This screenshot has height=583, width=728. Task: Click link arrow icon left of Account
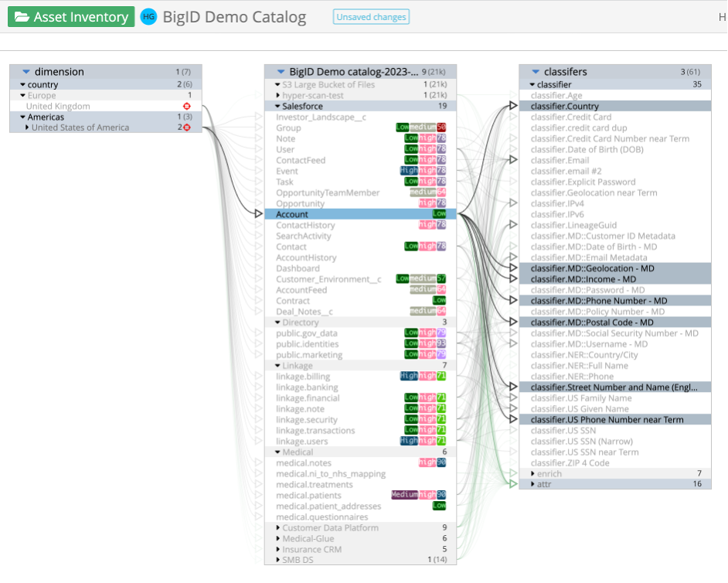[259, 213]
